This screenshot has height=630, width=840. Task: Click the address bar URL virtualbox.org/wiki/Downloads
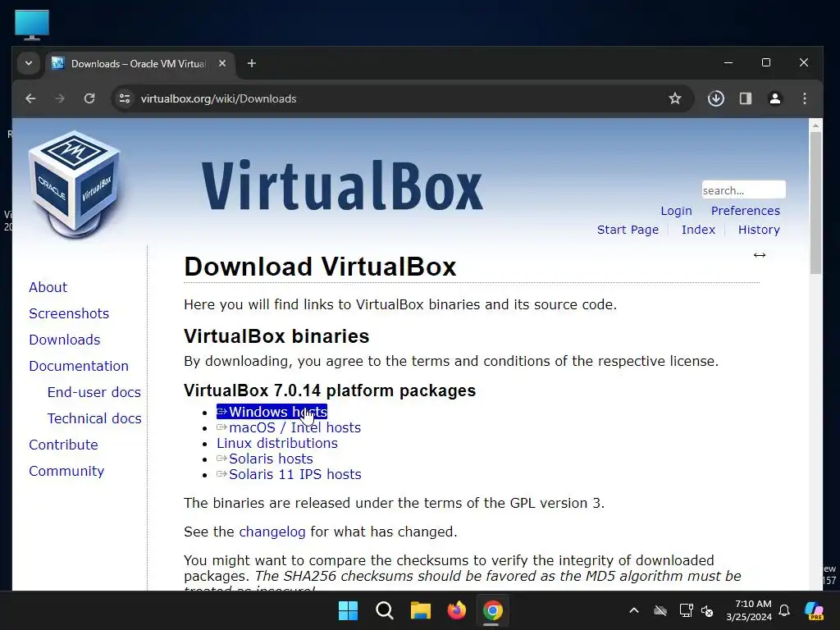tap(218, 98)
